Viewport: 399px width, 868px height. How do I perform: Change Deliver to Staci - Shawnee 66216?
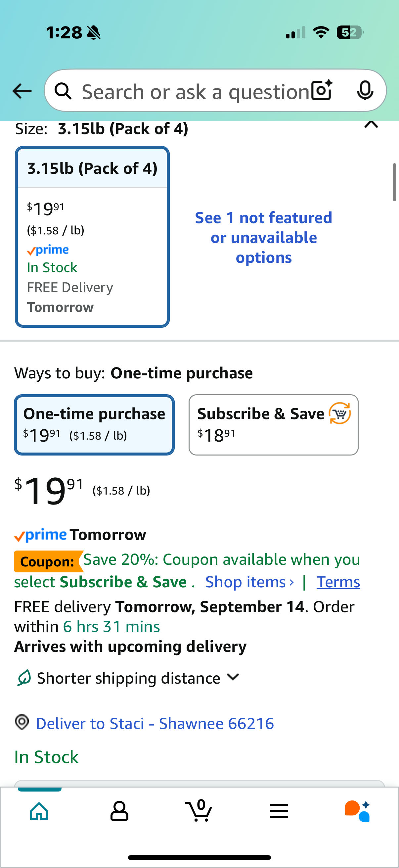point(155,723)
